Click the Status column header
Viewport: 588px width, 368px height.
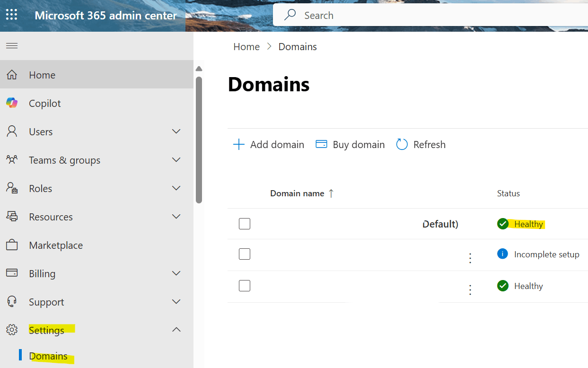pyautogui.click(x=509, y=193)
